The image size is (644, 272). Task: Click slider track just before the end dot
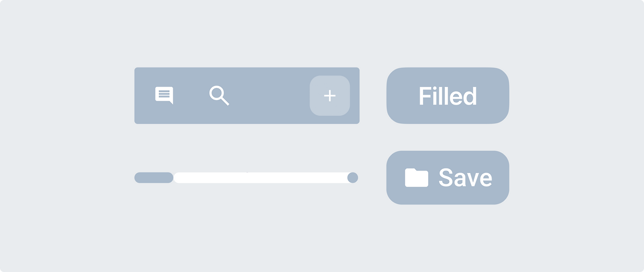point(342,177)
